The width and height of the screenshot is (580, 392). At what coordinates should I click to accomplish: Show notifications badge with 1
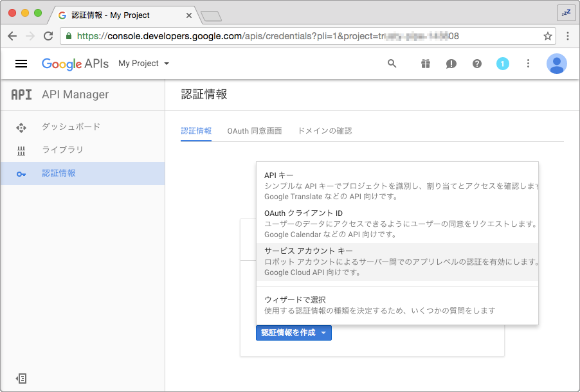(502, 64)
